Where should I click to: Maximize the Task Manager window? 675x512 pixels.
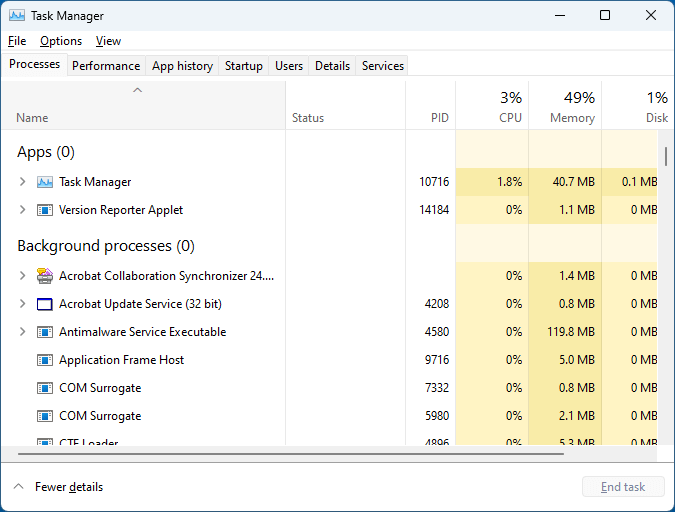[605, 16]
